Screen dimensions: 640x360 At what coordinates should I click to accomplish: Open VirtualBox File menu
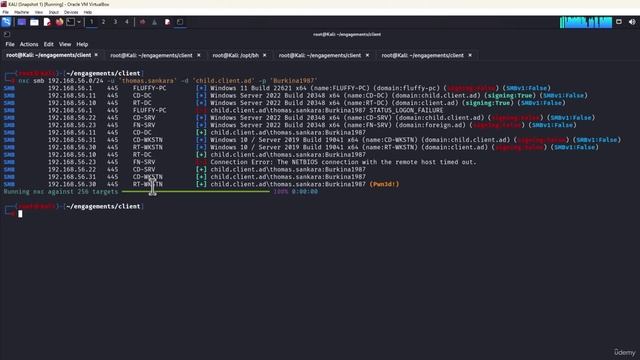[x=6, y=12]
